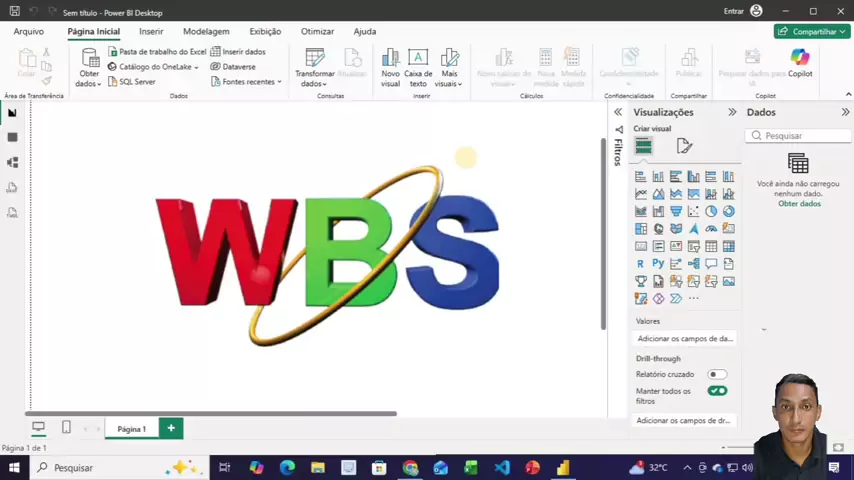Open File Explorer from the taskbar
The height and width of the screenshot is (480, 854).
pos(318,467)
